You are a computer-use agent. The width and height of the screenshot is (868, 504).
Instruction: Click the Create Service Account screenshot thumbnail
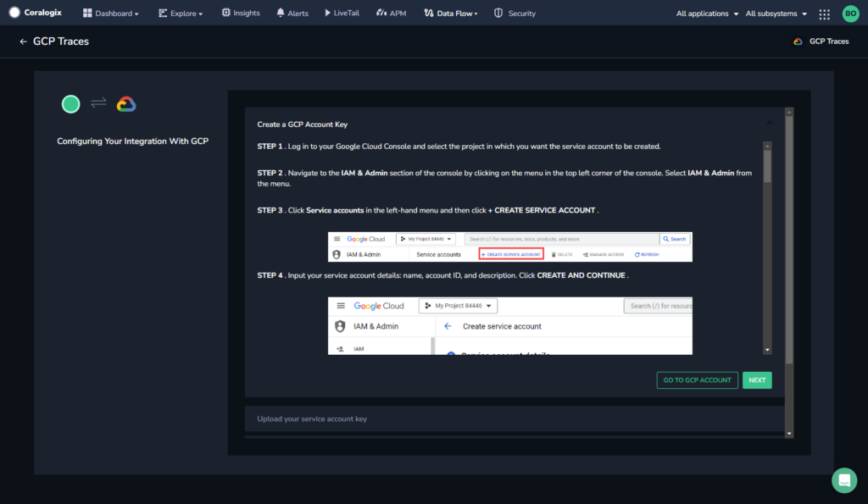[509, 246]
